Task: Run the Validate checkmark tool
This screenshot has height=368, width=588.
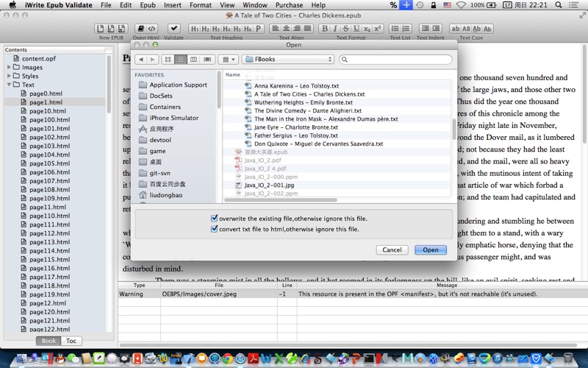Action: [x=174, y=29]
